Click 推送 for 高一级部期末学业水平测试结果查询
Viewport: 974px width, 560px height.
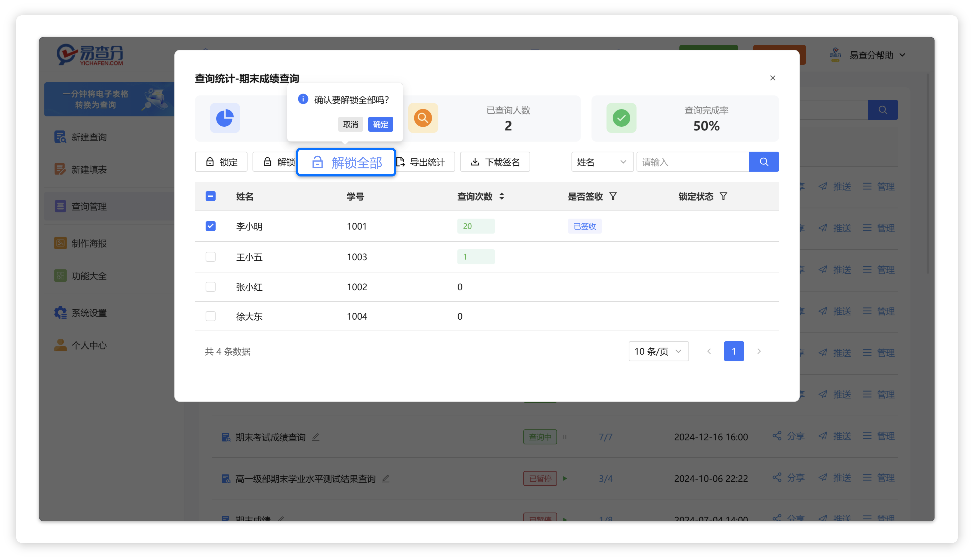pyautogui.click(x=835, y=478)
